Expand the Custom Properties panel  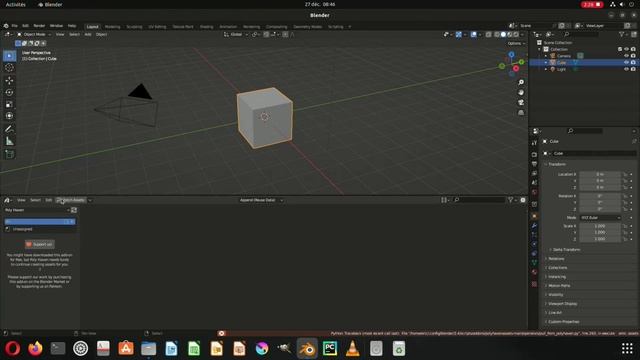point(563,322)
